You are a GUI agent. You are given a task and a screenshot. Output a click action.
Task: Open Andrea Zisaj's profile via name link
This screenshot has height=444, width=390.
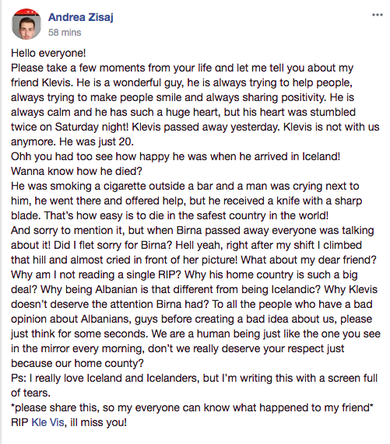81,17
